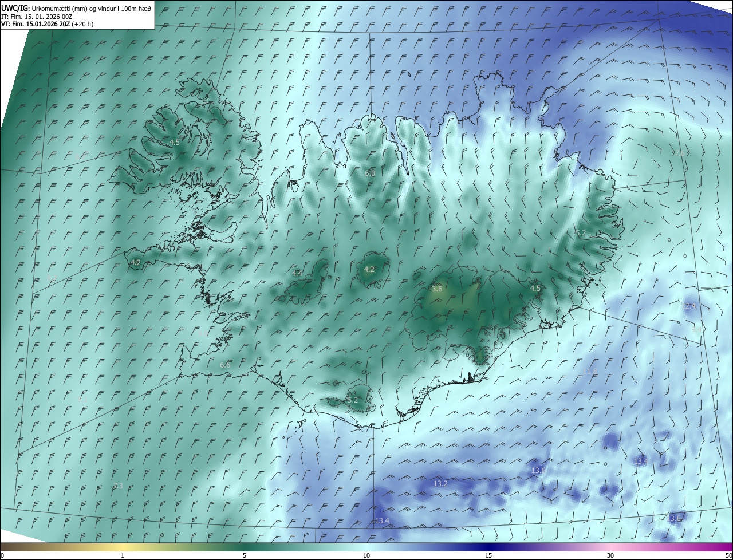
Task: Click the 12.4 value east of Iceland
Action: coord(689,306)
